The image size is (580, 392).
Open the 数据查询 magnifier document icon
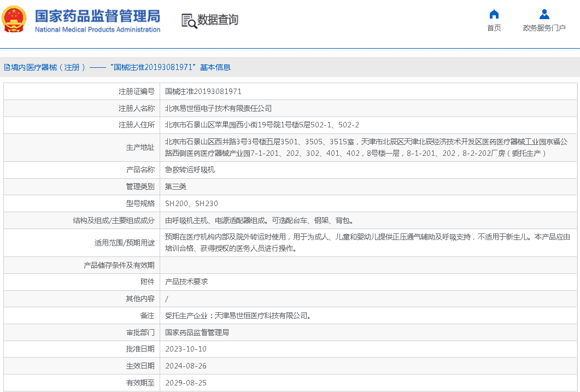[x=189, y=21]
